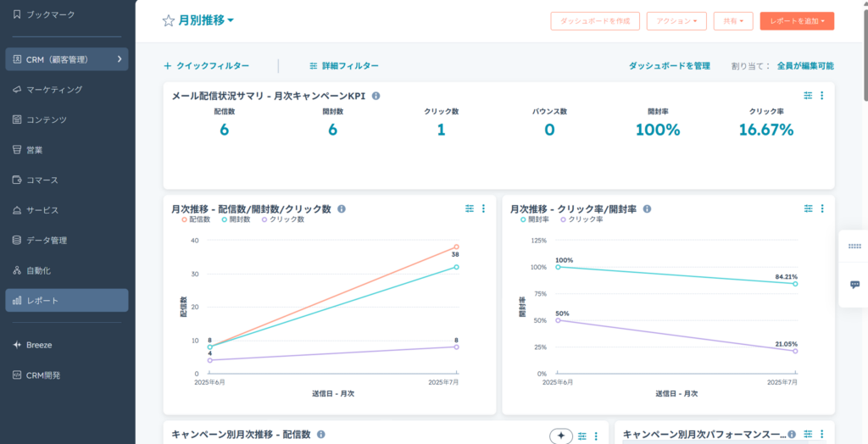
Task: Open filter icon on 配信数/開封数/クリック数 chart
Action: pos(470,208)
